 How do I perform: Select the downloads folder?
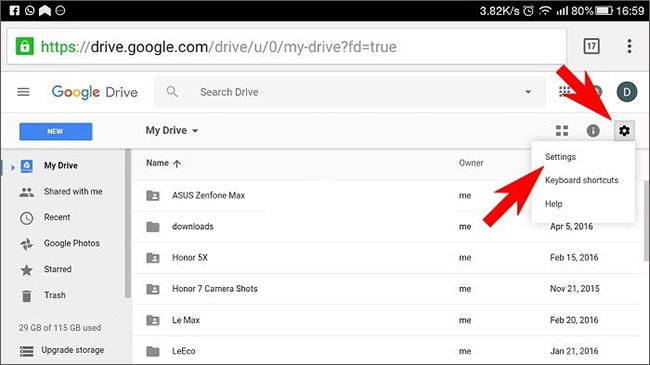point(193,226)
